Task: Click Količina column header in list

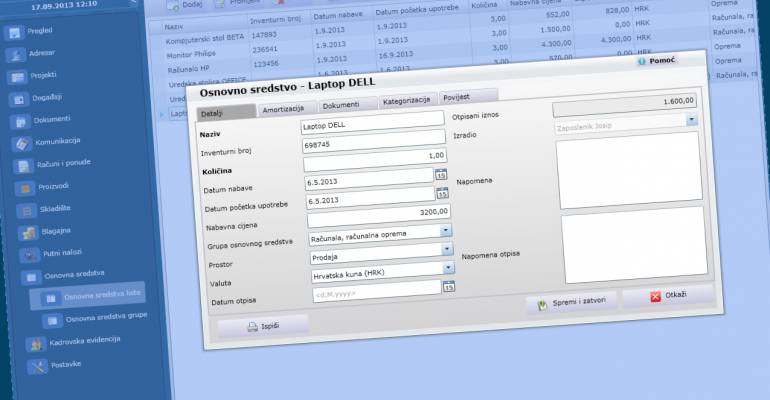Action: (x=485, y=5)
